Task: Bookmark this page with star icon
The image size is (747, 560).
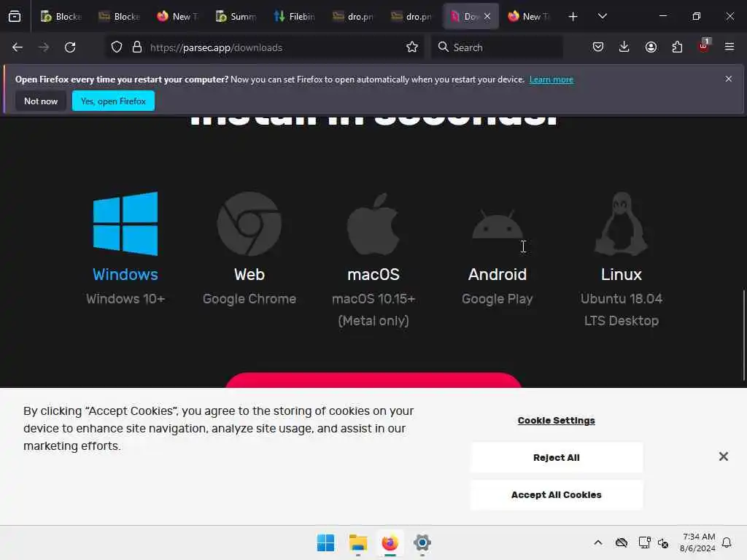Action: click(412, 47)
